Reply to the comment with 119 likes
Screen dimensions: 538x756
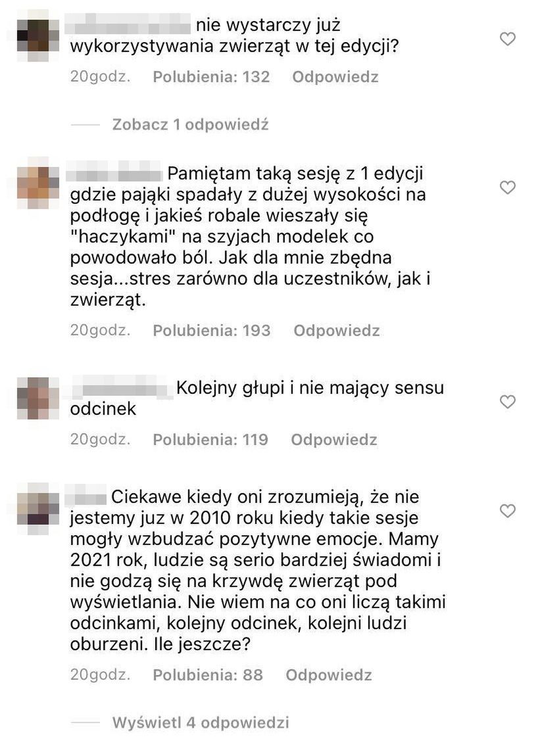pyautogui.click(x=334, y=439)
